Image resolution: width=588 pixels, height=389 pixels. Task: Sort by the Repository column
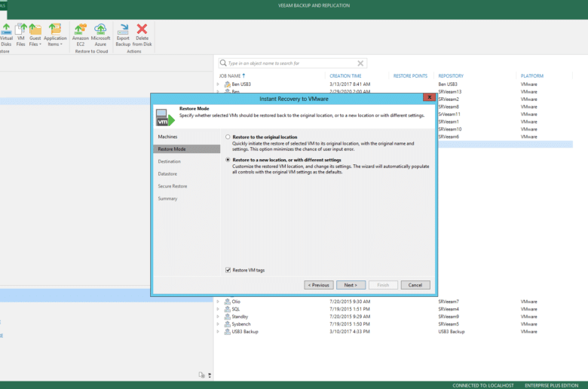click(451, 76)
